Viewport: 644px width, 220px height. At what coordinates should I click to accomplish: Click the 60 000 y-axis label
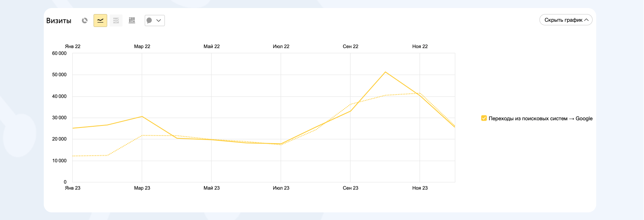pyautogui.click(x=59, y=53)
